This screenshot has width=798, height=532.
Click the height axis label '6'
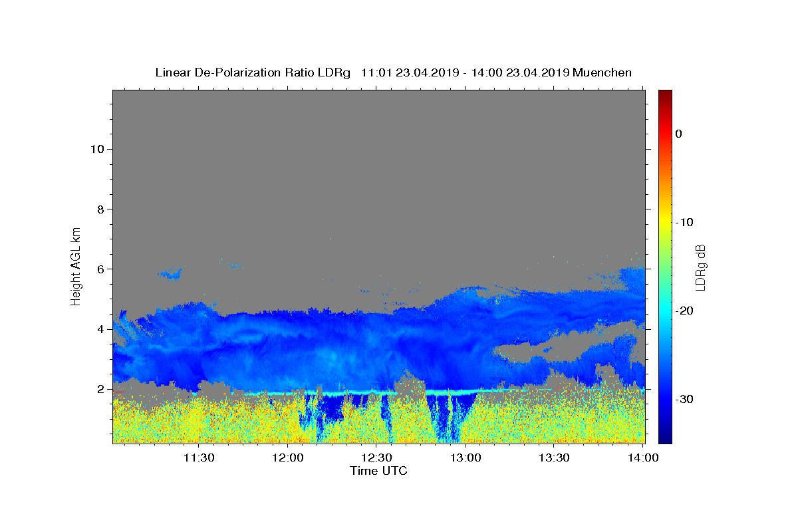(x=101, y=269)
